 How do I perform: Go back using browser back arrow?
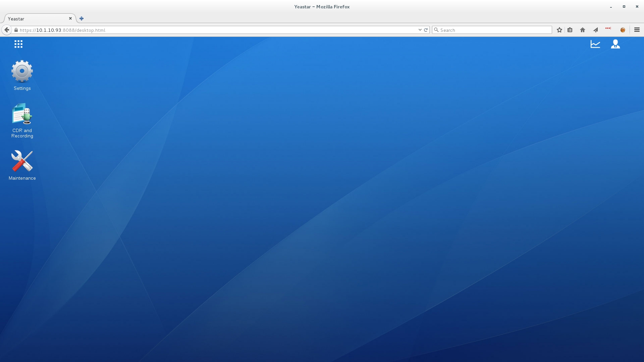click(7, 30)
